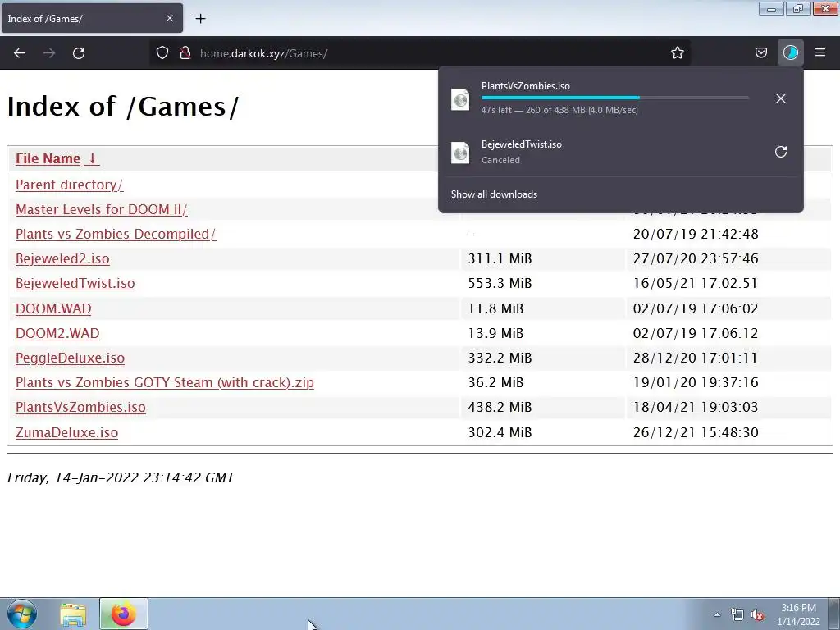
Task: Open Master Levels for DOOM II folder
Action: 101,209
